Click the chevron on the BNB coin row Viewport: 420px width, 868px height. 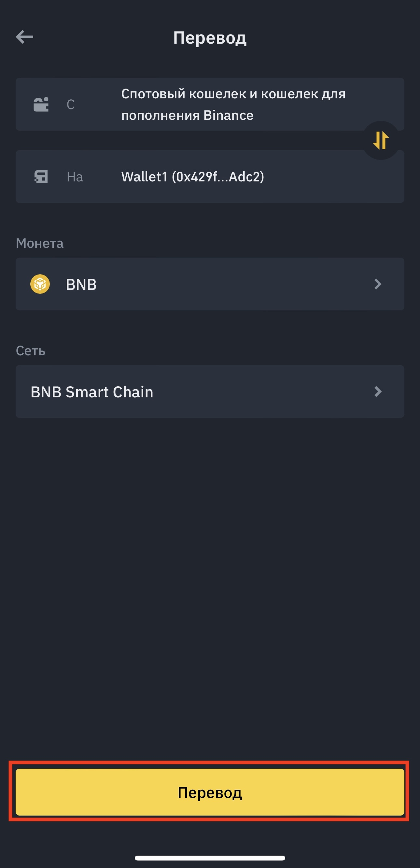(x=378, y=284)
